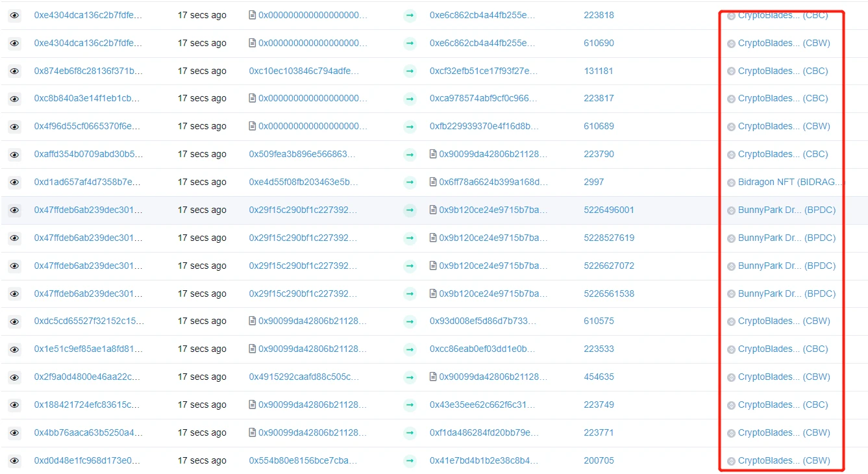Click the eye icon for token ID 5226561538 row

[x=14, y=294]
